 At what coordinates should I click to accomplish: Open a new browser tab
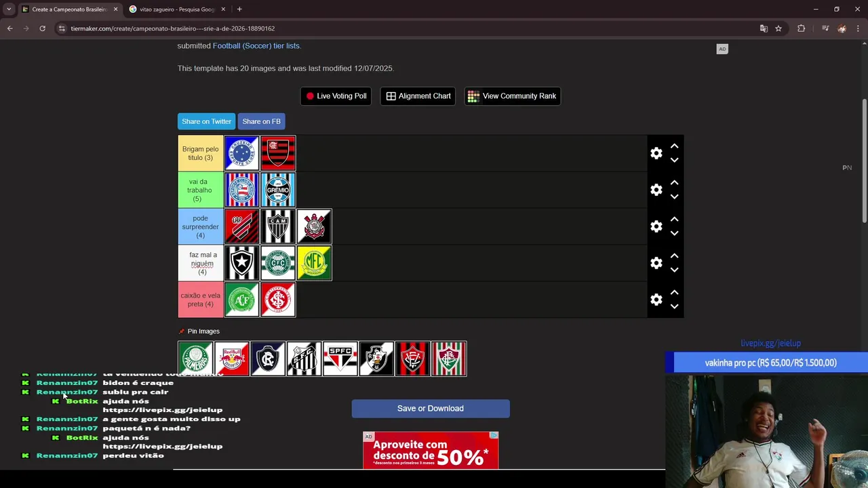tap(239, 9)
